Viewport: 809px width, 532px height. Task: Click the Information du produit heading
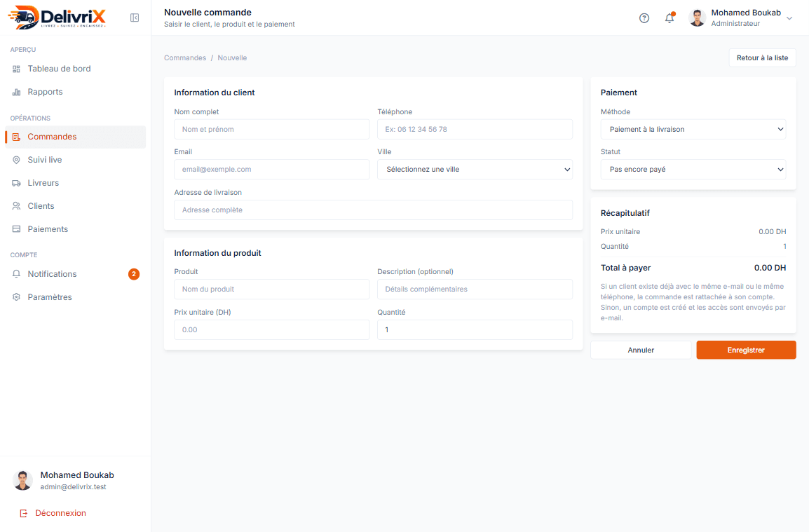pos(217,253)
